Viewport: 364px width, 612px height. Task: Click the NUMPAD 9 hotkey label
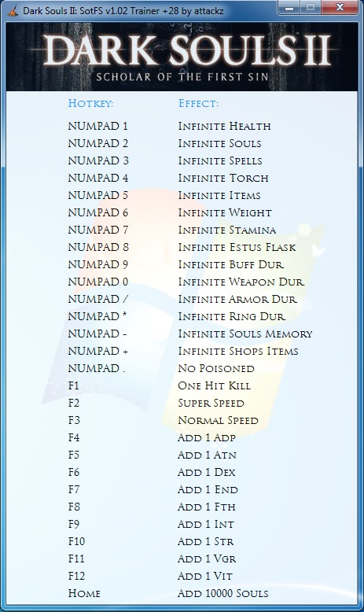pyautogui.click(x=98, y=264)
